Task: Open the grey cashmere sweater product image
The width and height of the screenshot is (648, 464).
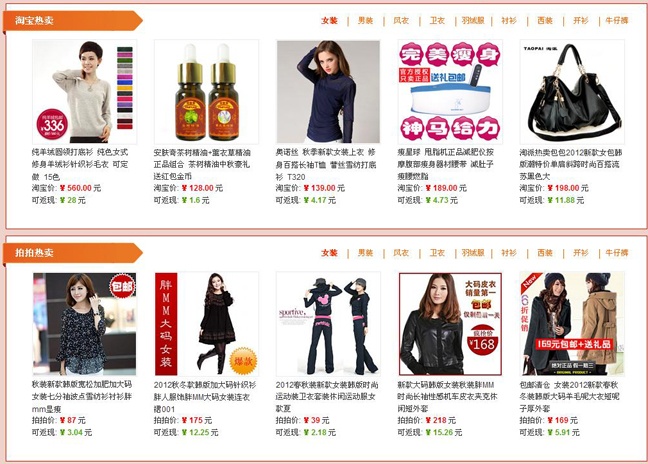Action: [84, 92]
